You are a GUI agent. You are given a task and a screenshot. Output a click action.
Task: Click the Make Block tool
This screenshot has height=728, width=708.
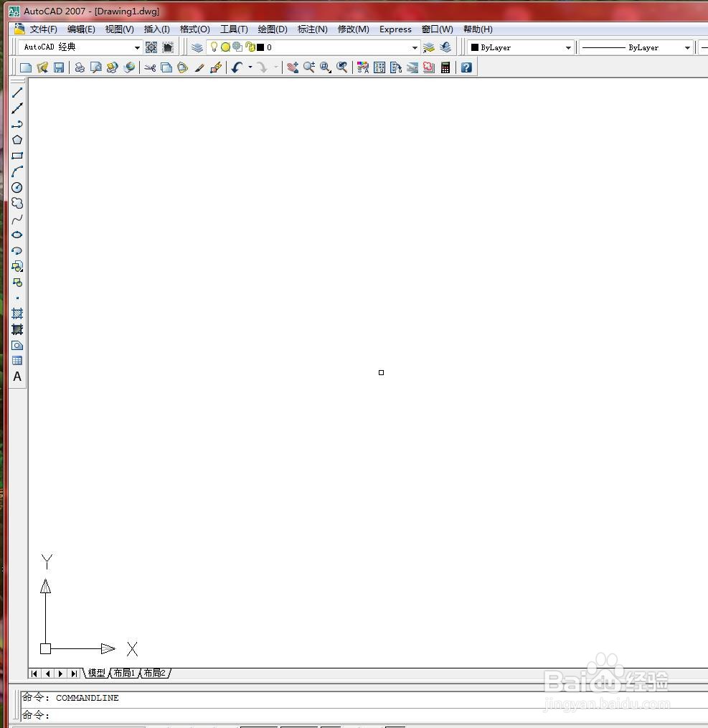17,283
